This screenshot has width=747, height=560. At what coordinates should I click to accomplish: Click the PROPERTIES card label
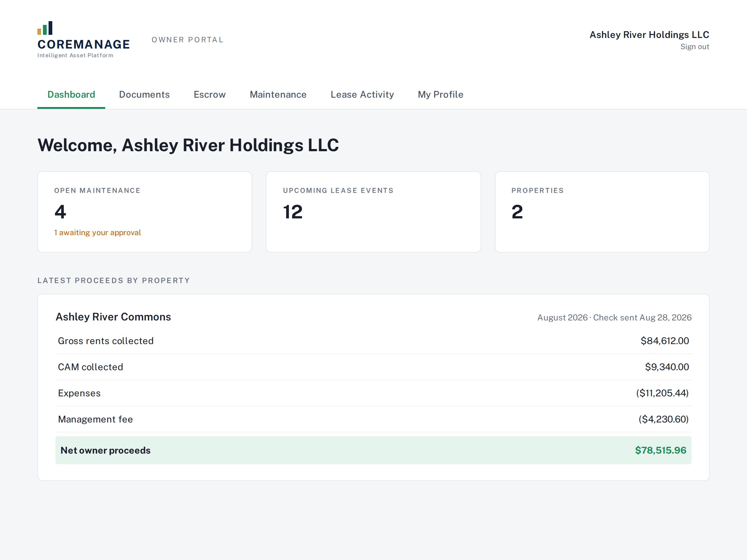[x=537, y=190]
